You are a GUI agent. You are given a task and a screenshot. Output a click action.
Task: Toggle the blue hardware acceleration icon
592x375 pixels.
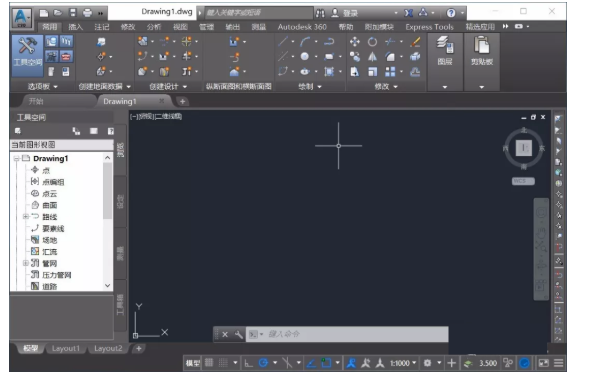(x=524, y=363)
